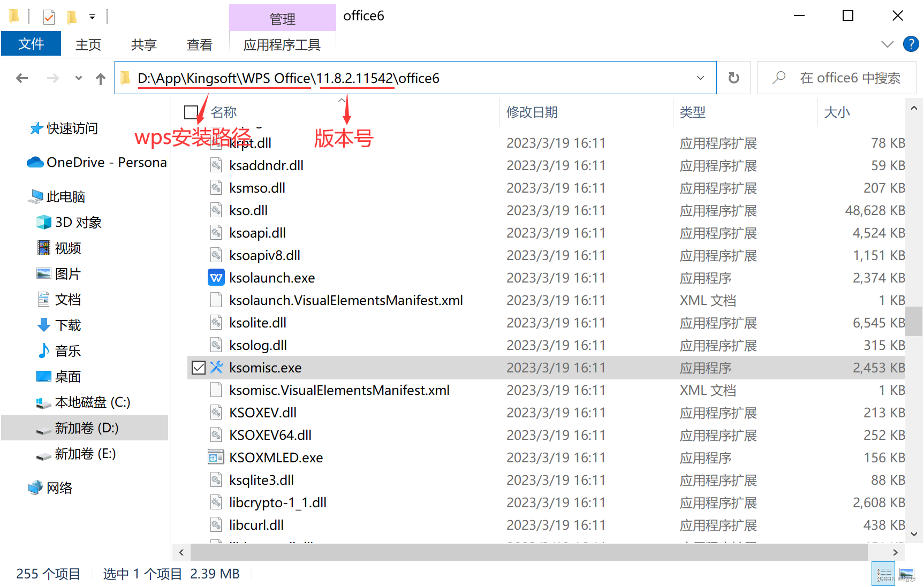This screenshot has height=587, width=924.
Task: Click the horizontal scrollbar thumb
Action: [529, 552]
